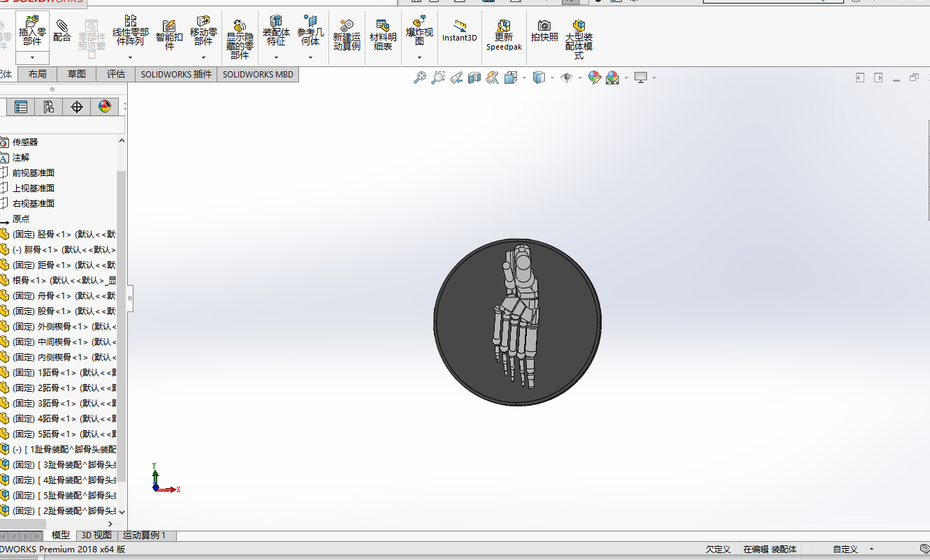Open the 材料明细表 (Bill of Materials) tool
930x560 pixels.
pos(383,34)
